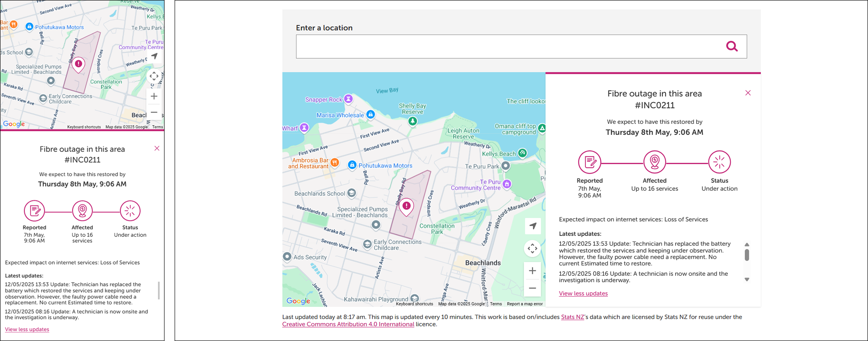This screenshot has width=868, height=341.
Task: Close the outage panel in the left mobile view
Action: [x=157, y=148]
